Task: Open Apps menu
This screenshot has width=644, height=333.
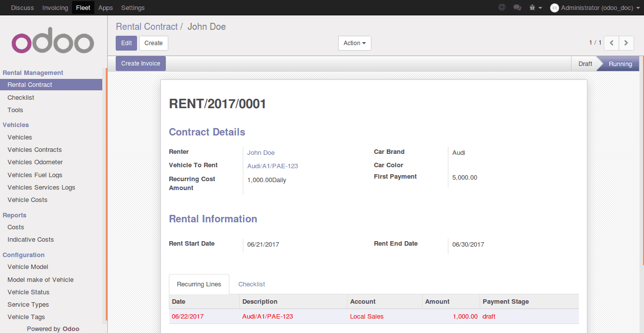Action: [x=106, y=7]
